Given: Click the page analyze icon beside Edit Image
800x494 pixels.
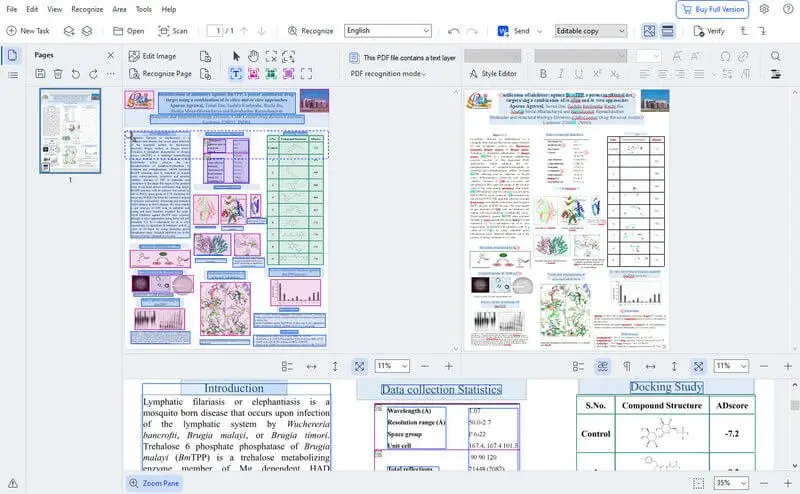Looking at the screenshot, I should click(x=205, y=56).
